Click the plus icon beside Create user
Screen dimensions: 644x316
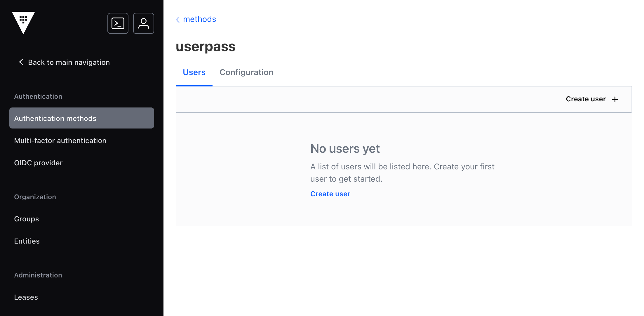click(615, 99)
